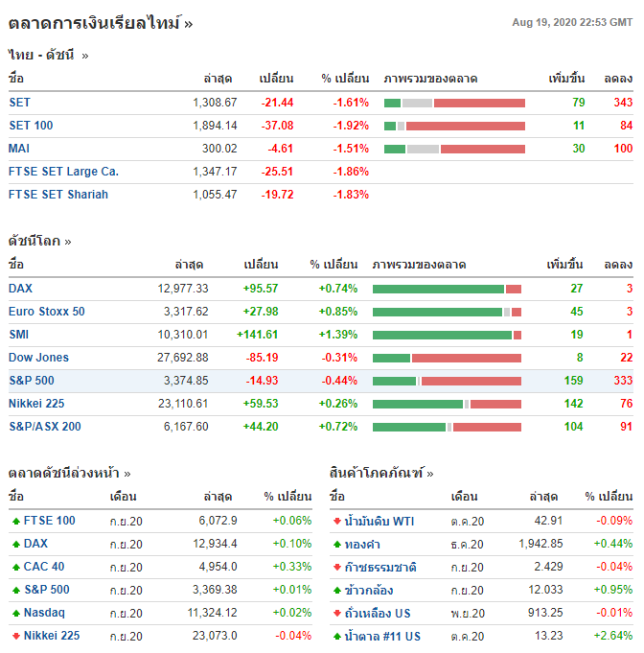Click the green arrow beside น้ำตาล #11 US
This screenshot has height=653, width=644.
click(337, 636)
